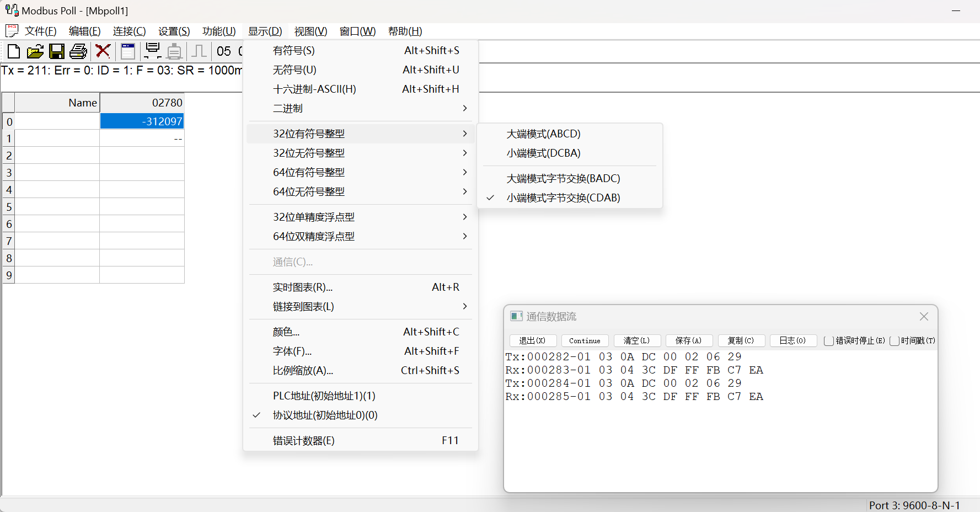Open 错误计数器(E) menu entry
Viewport: 980px width, 512px height.
tap(360, 440)
